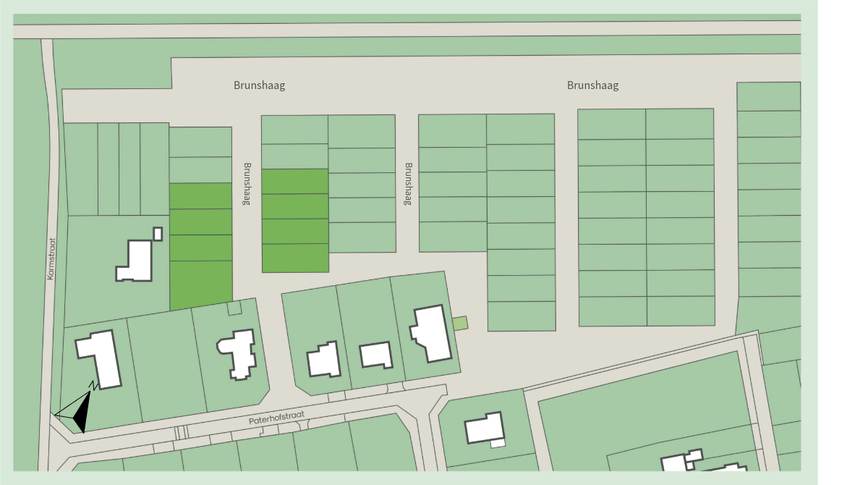Select the vertical Brunshaag label right of center
Image resolution: width=868 pixels, height=485 pixels.
(408, 184)
